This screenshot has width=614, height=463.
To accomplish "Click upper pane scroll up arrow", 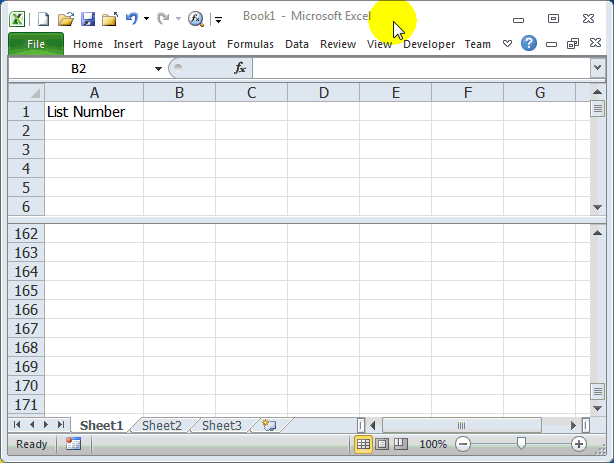I will pyautogui.click(x=597, y=92).
